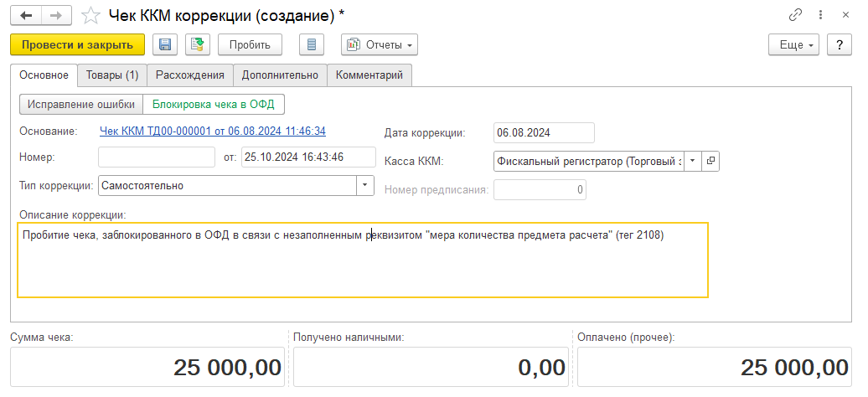Image resolution: width=868 pixels, height=397 pixels.
Task: Click the post document icon
Action: pos(198,44)
